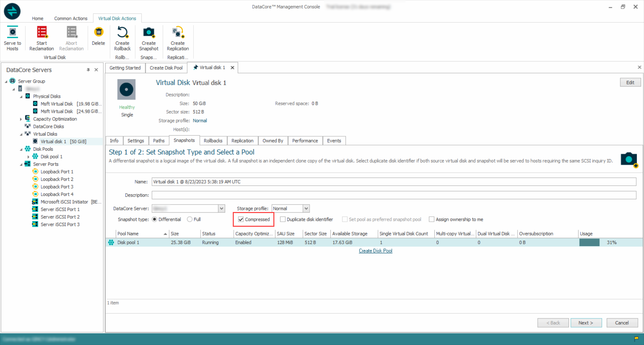The height and width of the screenshot is (345, 644).
Task: Uncheck the Compressed checkbox
Action: point(241,219)
